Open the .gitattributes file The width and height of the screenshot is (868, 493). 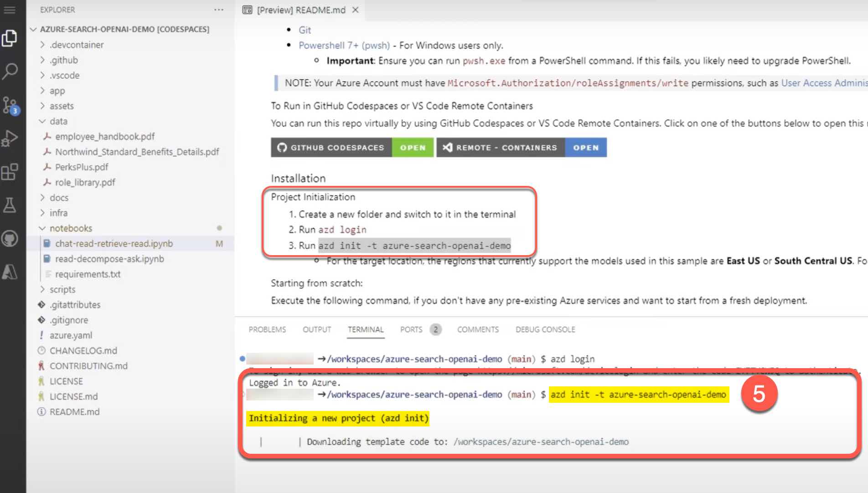pyautogui.click(x=75, y=305)
